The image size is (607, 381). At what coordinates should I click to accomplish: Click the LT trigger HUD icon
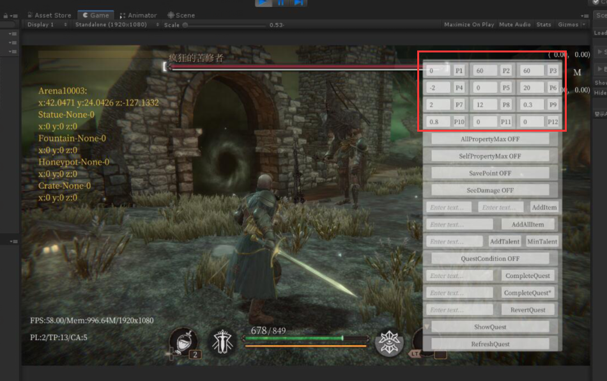pyautogui.click(x=415, y=354)
